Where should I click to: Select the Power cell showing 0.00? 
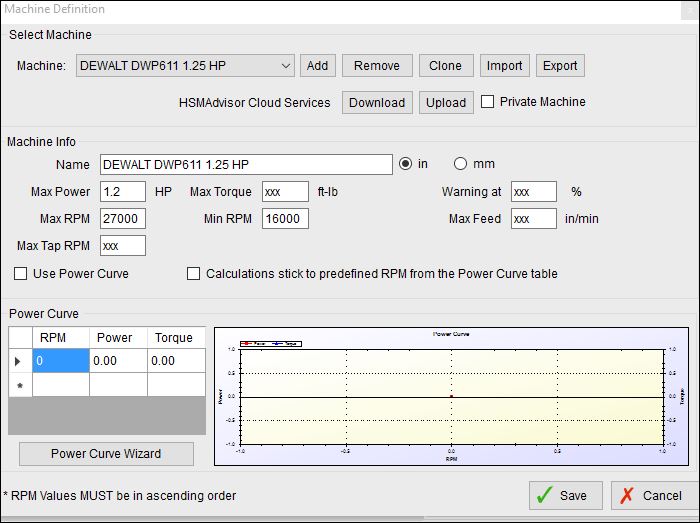coord(118,361)
